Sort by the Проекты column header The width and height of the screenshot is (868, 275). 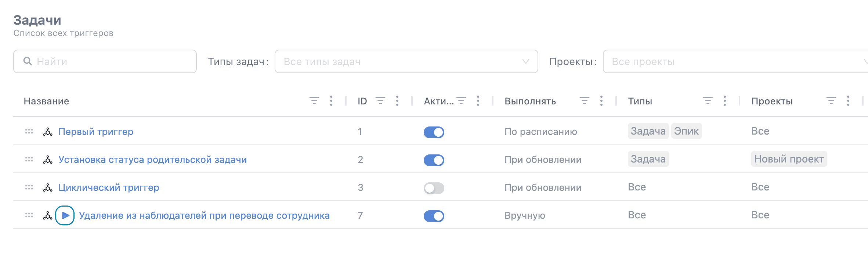point(772,101)
